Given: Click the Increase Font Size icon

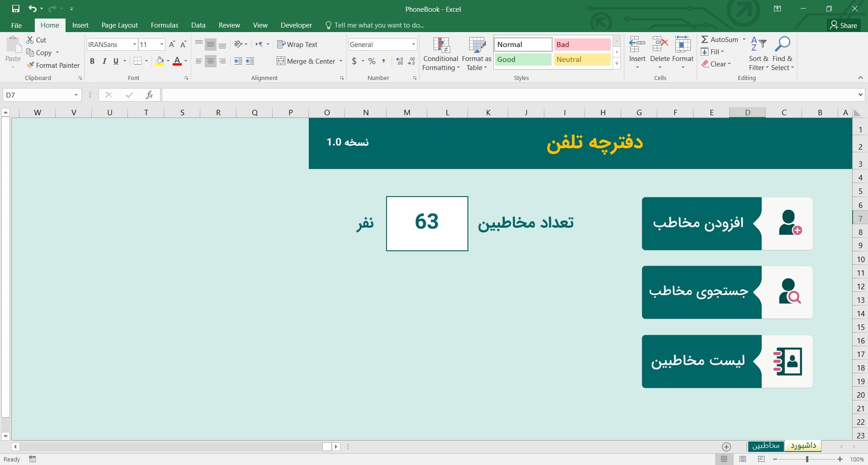Looking at the screenshot, I should [172, 44].
